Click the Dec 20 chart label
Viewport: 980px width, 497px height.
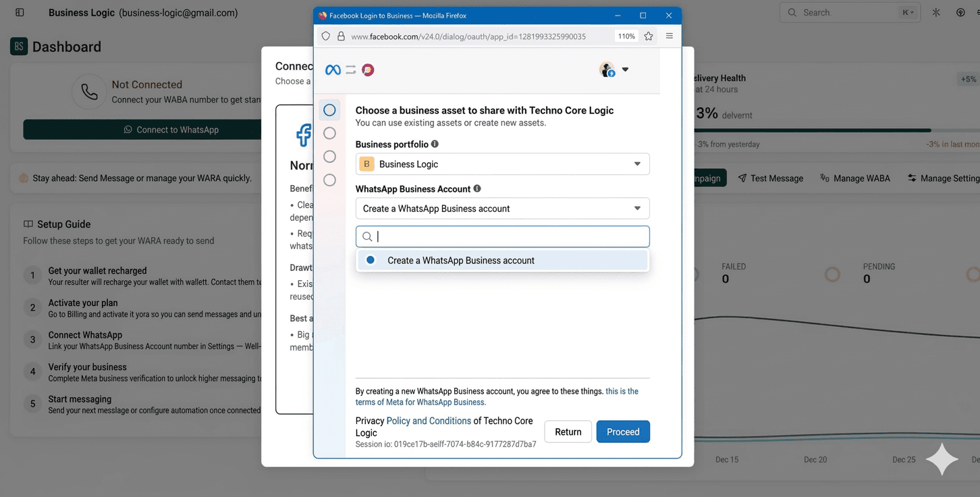coord(815,460)
